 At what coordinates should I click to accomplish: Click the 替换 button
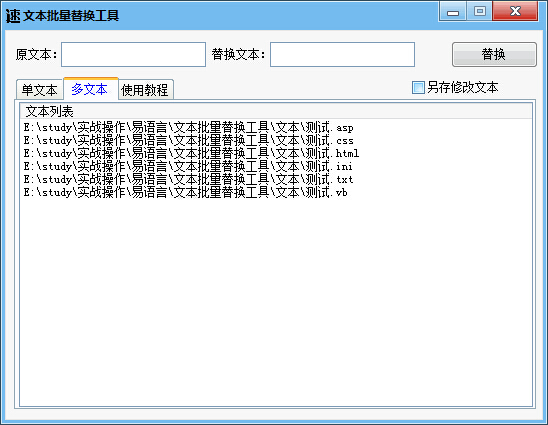494,55
